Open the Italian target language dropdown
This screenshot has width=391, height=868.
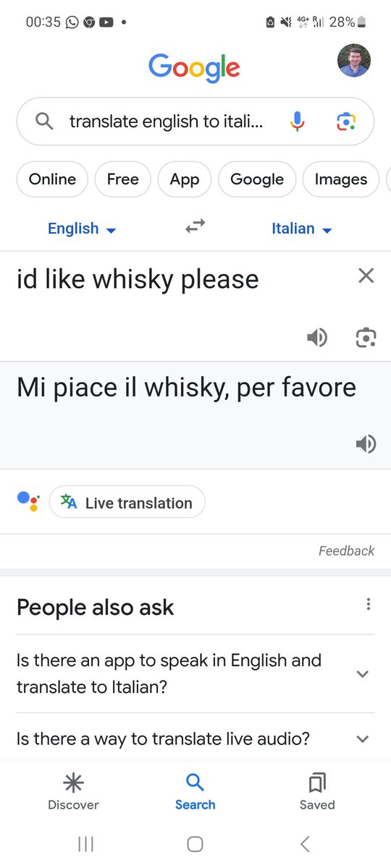pos(301,229)
